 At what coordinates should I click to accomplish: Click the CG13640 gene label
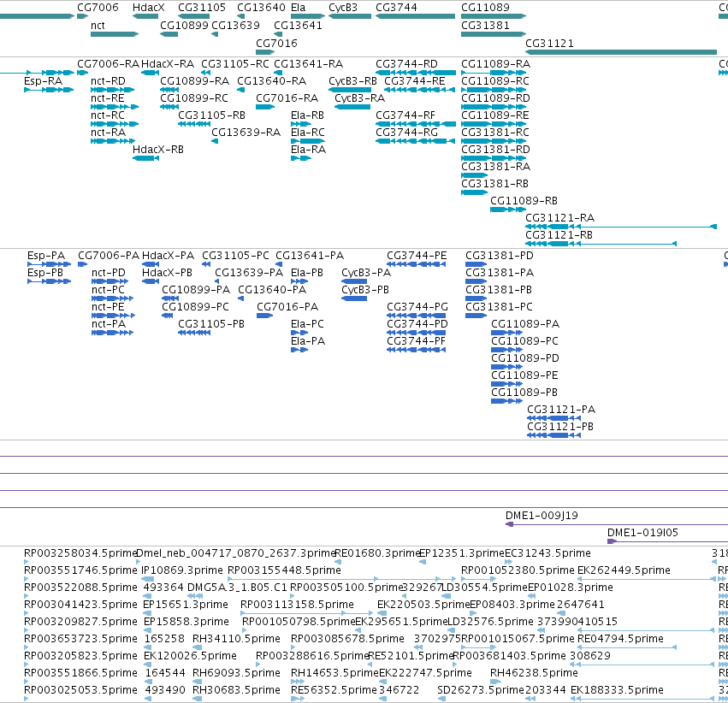click(261, 8)
